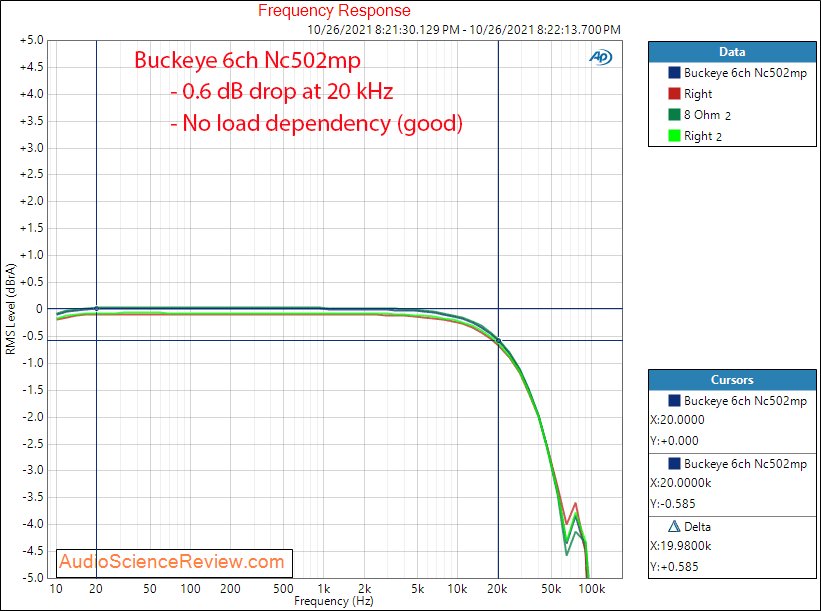Click the measurement timestamp under the title
This screenshot has height=611, width=821.
[x=464, y=29]
